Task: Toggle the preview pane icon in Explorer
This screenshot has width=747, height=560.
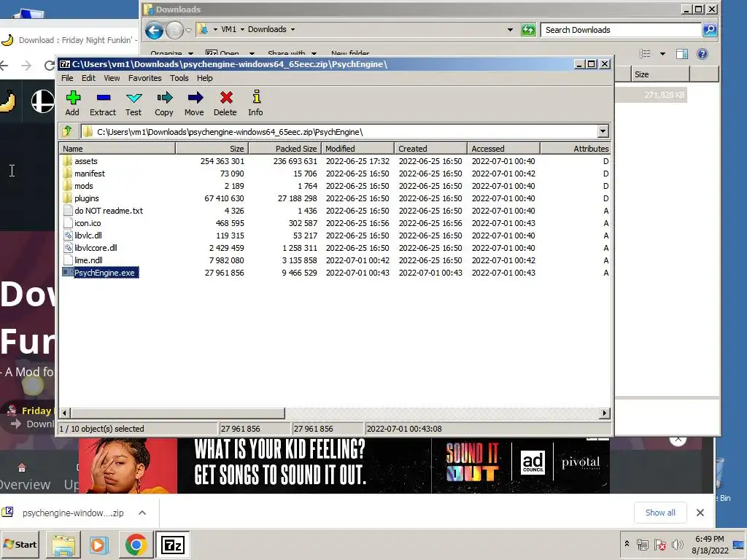Action: click(682, 54)
